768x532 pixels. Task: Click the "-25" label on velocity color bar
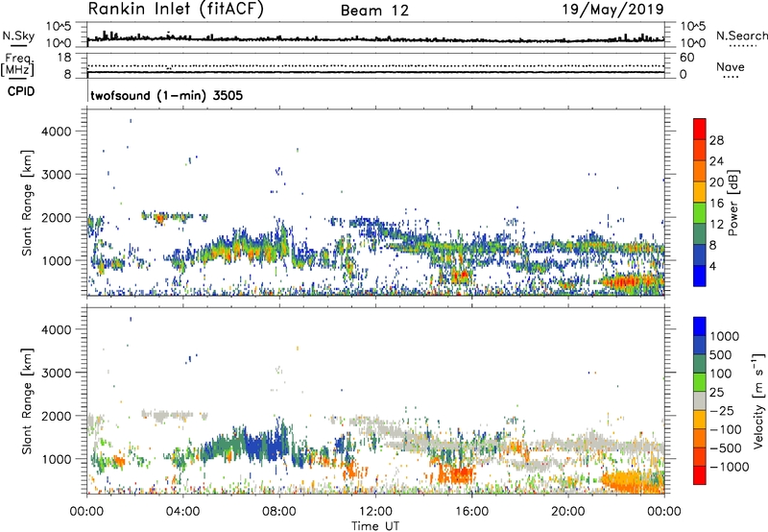[722, 411]
